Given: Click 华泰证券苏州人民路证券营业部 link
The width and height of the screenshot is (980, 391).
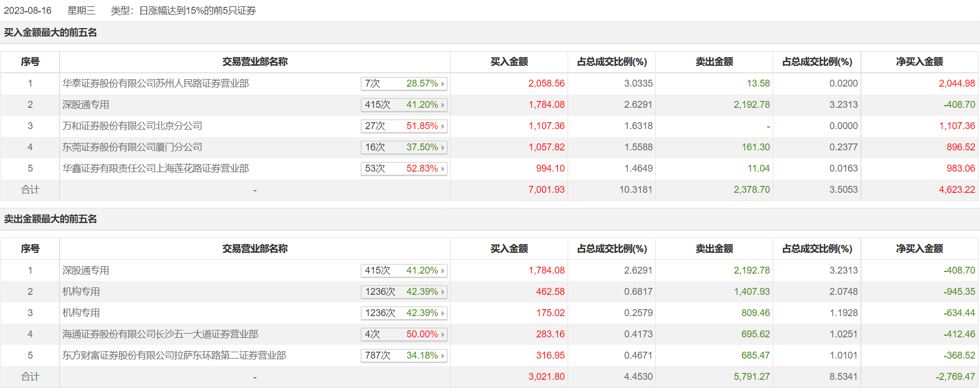Looking at the screenshot, I should click(x=156, y=83).
